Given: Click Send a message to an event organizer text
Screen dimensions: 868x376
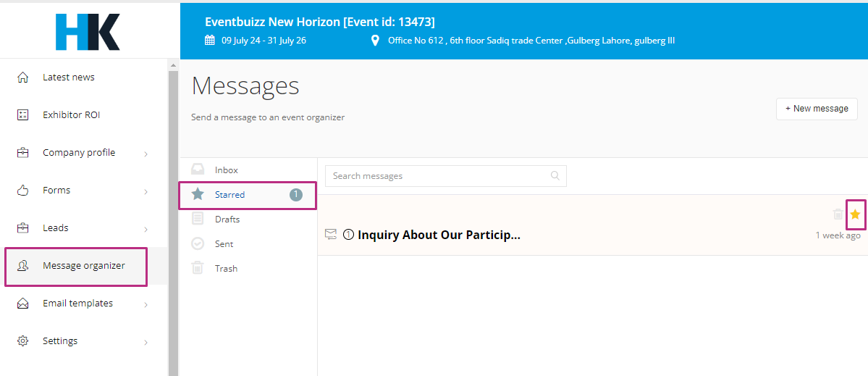Looking at the screenshot, I should click(x=268, y=117).
